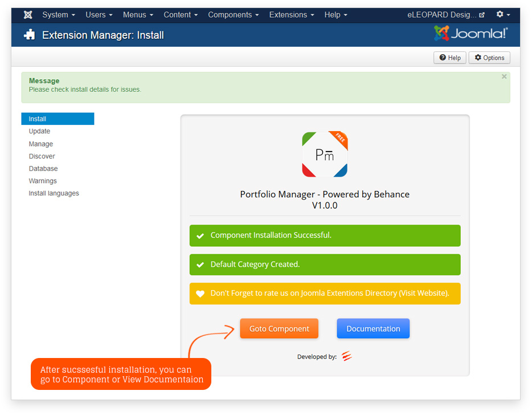Select Manage in the sidebar
The height and width of the screenshot is (415, 532).
(x=41, y=144)
